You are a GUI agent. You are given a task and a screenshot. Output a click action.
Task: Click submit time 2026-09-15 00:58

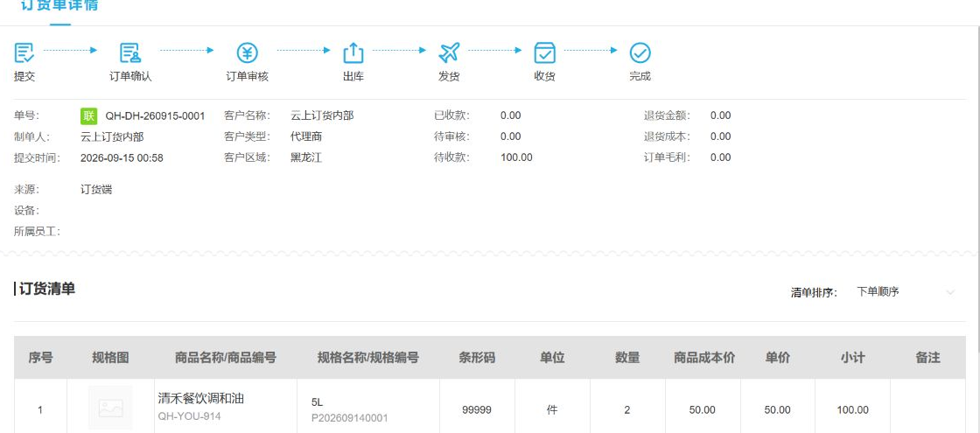[122, 158]
